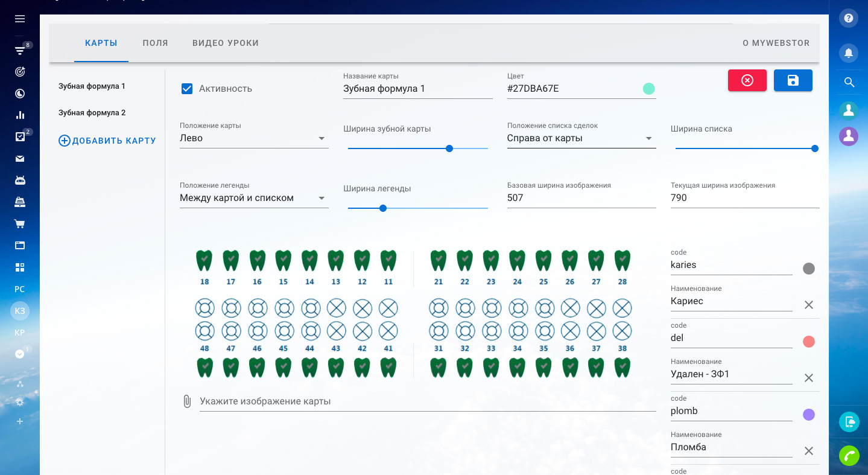Click the red cancel button

pyautogui.click(x=747, y=80)
